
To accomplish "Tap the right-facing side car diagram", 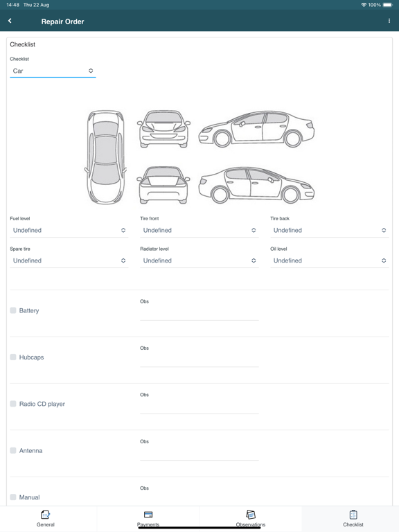I will (256, 185).
